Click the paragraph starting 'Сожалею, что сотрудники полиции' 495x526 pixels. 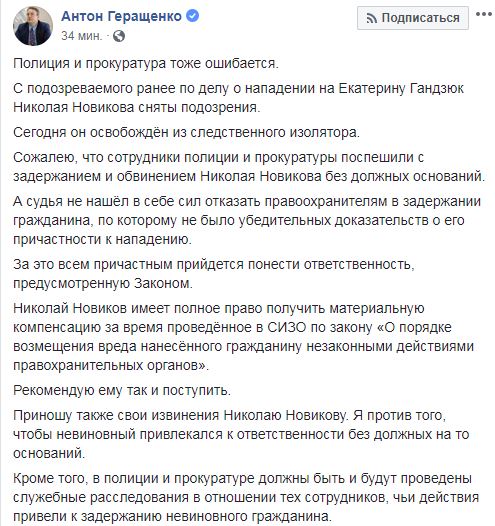point(249,167)
